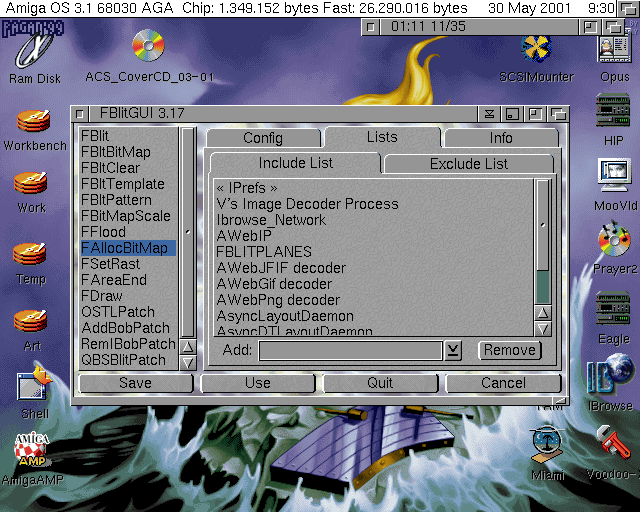Viewport: 640px width, 512px height.
Task: Select FBLITPLANES in include list
Action: point(373,252)
